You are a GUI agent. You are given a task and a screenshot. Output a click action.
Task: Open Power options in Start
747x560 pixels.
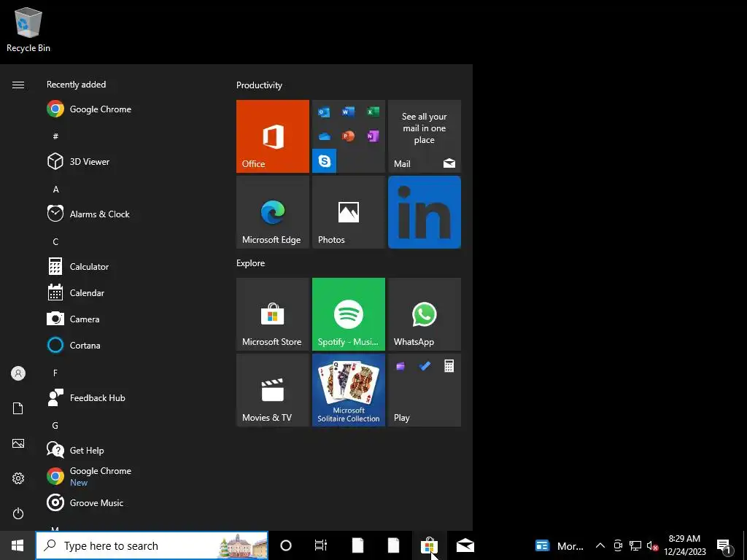tap(18, 513)
